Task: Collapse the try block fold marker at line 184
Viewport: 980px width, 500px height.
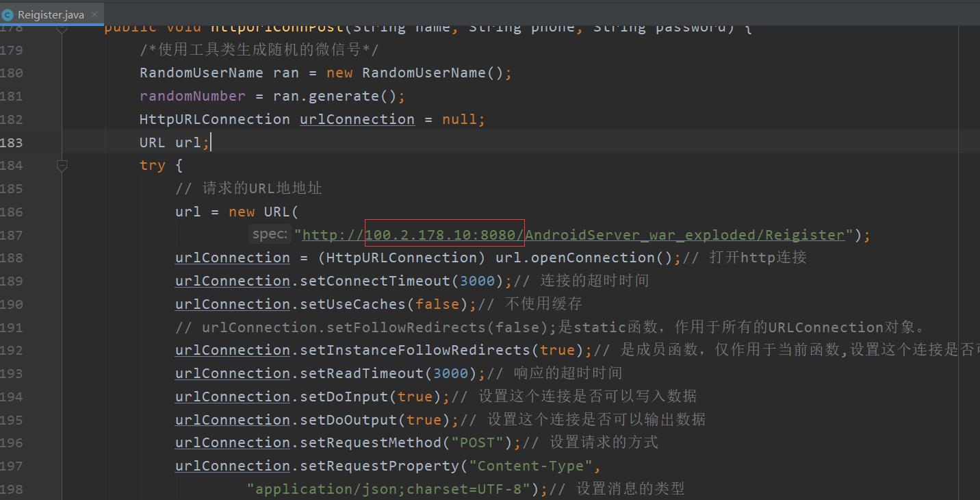Action: (62, 165)
